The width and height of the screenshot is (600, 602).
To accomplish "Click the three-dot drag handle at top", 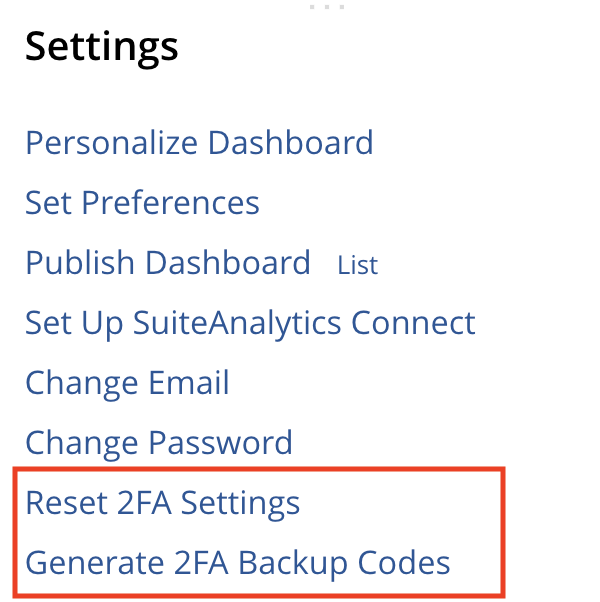I will [x=327, y=7].
